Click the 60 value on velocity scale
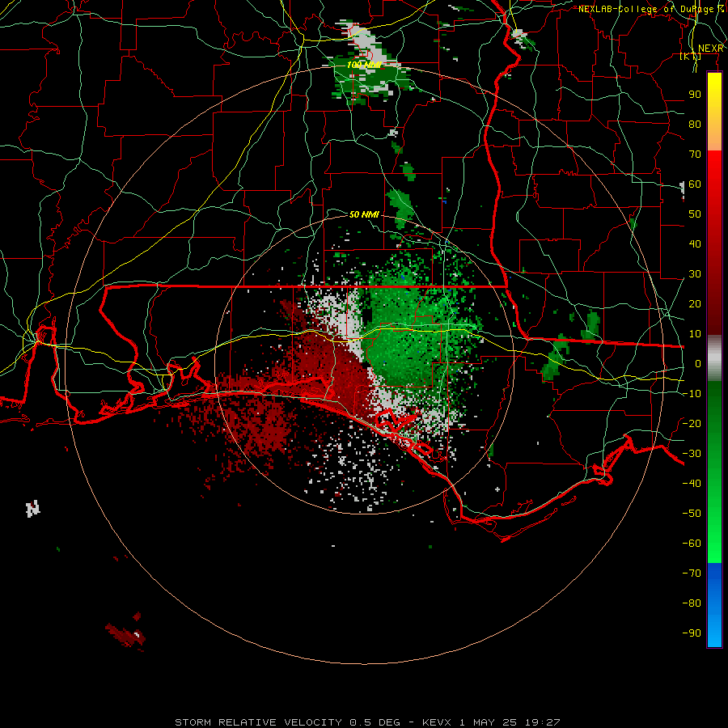 click(695, 184)
